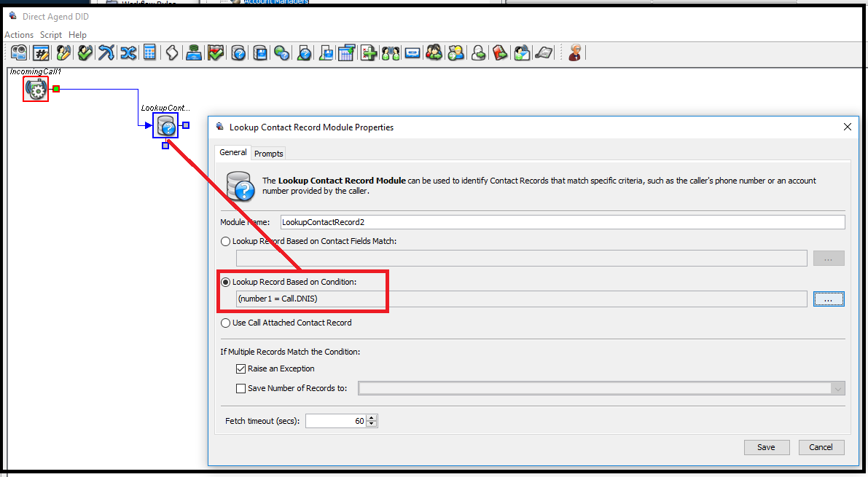
Task: Click the magnifier with question mark toolbar icon
Action: (304, 53)
